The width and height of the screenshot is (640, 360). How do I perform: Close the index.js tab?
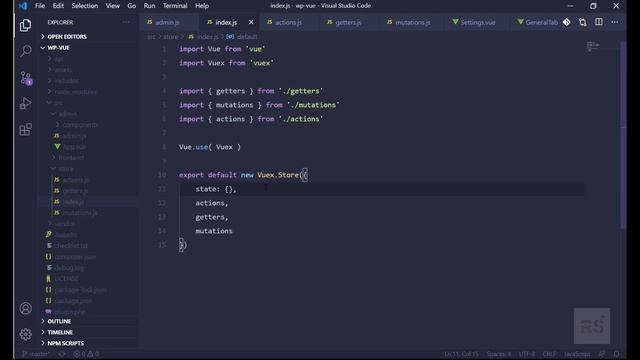pos(251,22)
